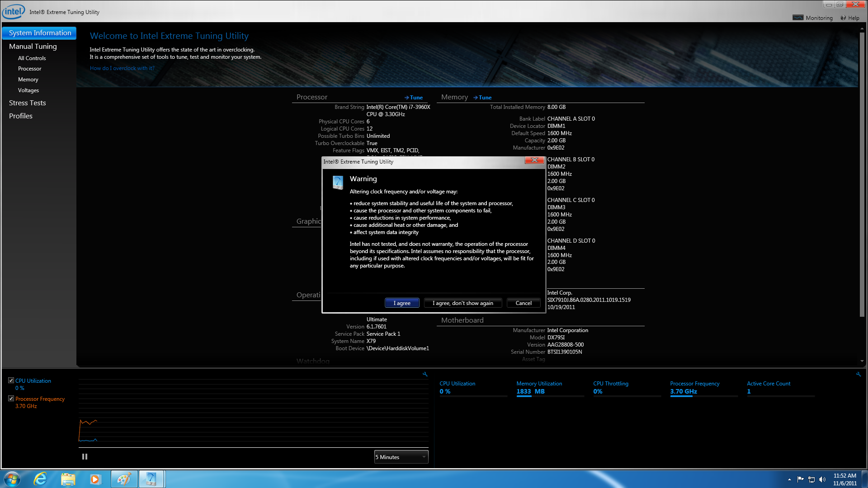Click the Processor Tune link
The image size is (868, 488).
(414, 98)
